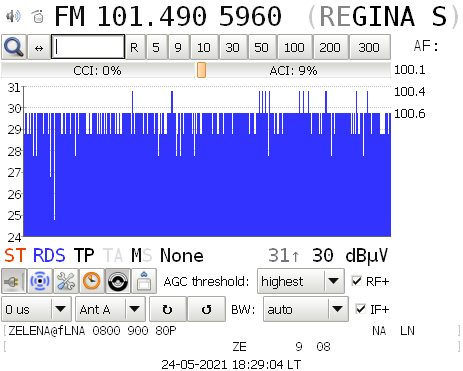Click the ACI: 9% indicator bar
The height and width of the screenshot is (371, 463).
[293, 70]
